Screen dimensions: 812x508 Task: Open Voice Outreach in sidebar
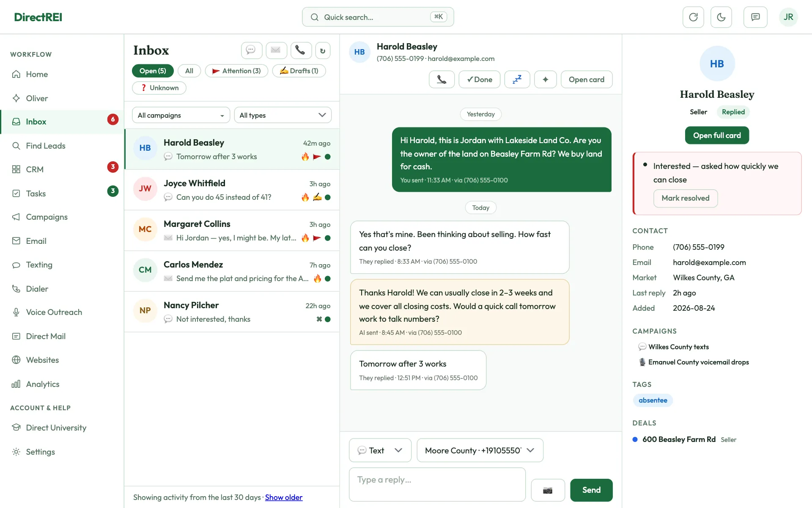[x=62, y=312]
